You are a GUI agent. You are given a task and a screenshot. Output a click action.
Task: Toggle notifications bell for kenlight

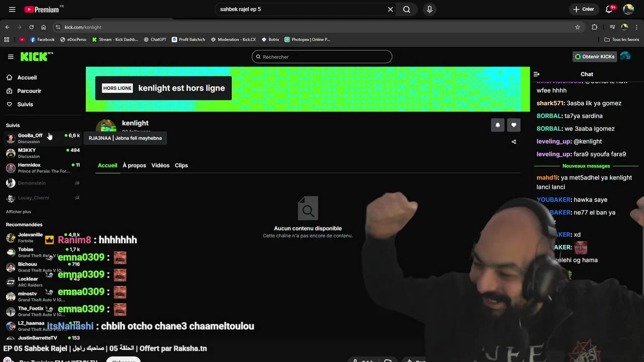[498, 125]
